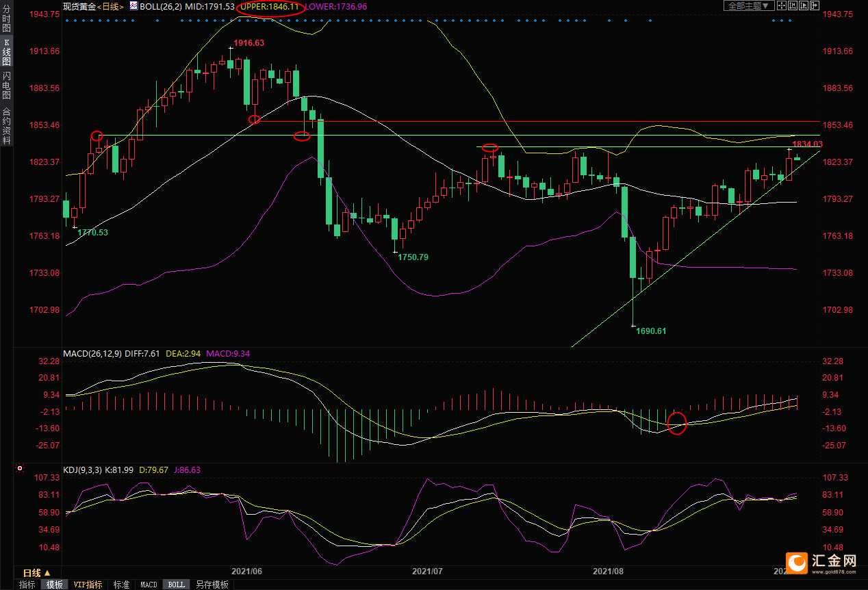
Task: Click the 1916.63 high price label
Action: (248, 43)
